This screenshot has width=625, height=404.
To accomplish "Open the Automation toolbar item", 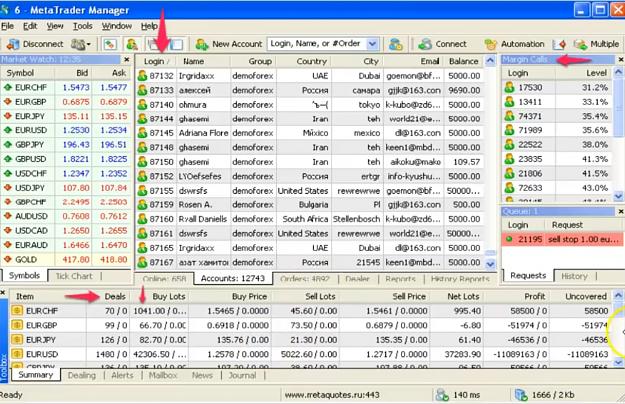I will [514, 44].
